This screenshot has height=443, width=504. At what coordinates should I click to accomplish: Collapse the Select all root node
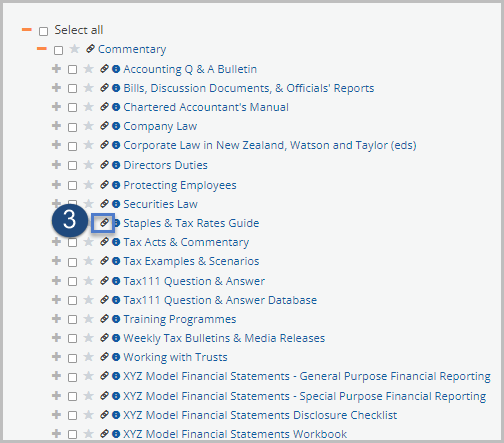click(27, 30)
